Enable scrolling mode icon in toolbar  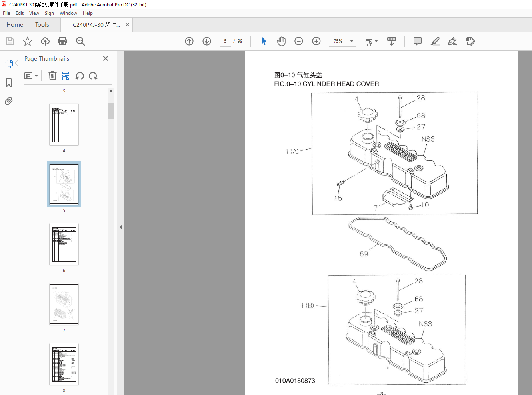[x=392, y=41]
